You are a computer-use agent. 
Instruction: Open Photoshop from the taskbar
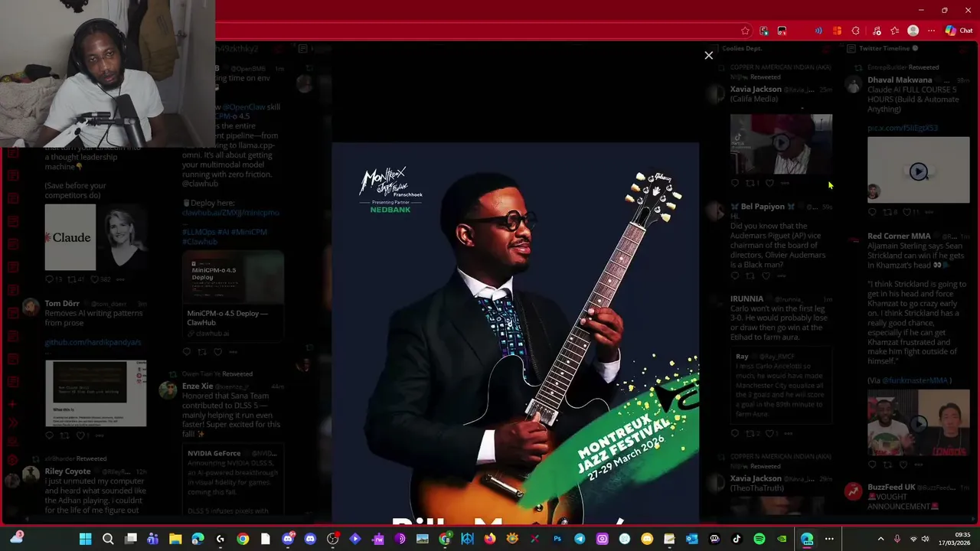557,539
